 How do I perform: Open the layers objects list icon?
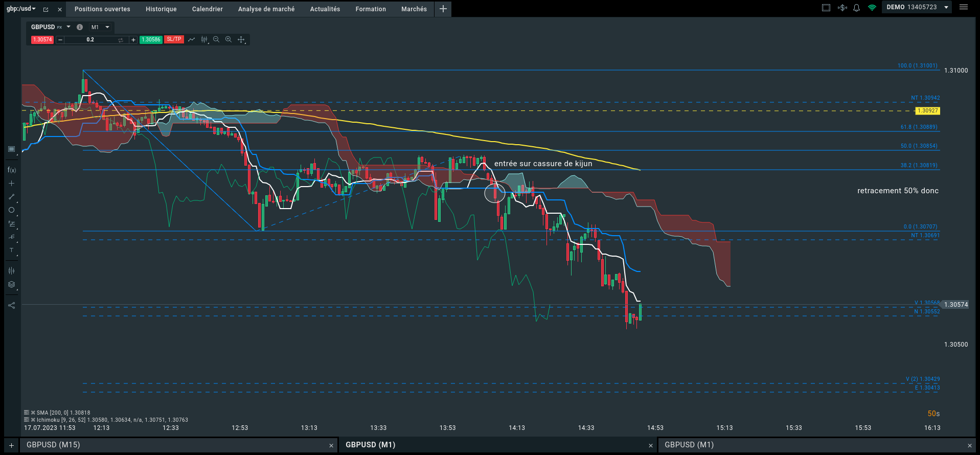(12, 285)
